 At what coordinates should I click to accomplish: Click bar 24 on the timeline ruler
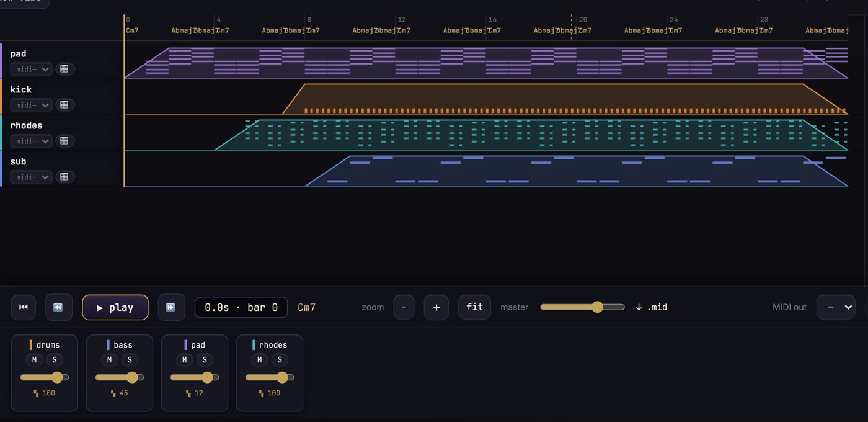(x=673, y=20)
